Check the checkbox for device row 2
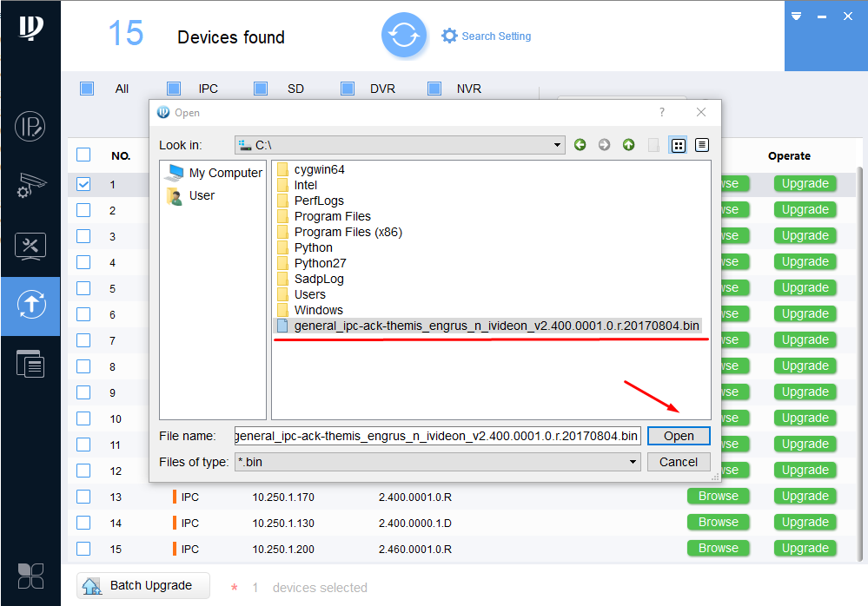 [x=83, y=210]
